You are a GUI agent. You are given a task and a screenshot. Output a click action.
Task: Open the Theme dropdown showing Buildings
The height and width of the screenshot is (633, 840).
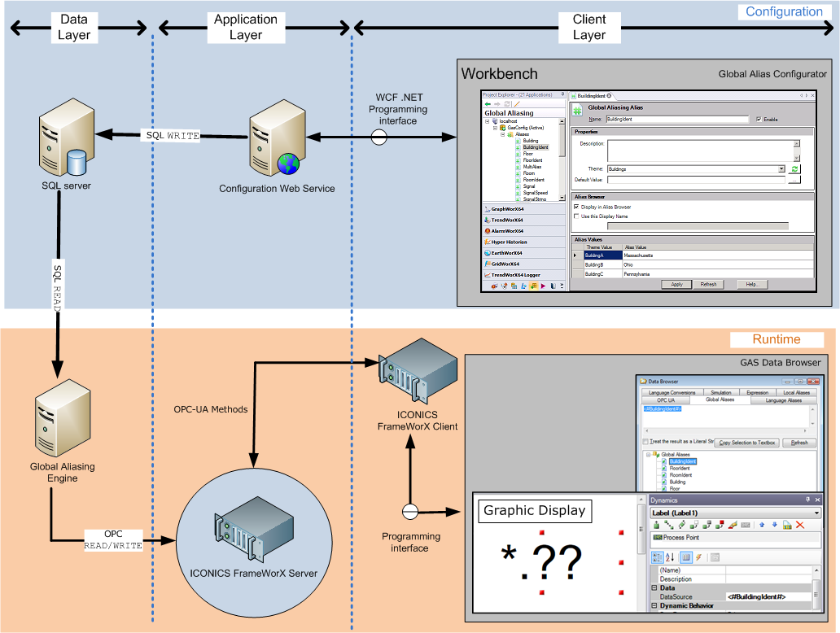781,168
